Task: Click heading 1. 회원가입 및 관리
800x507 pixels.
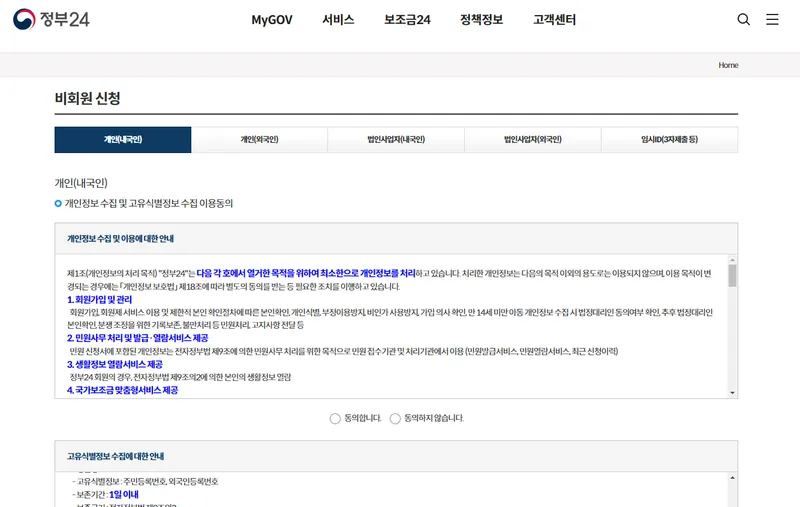Action: 99,299
